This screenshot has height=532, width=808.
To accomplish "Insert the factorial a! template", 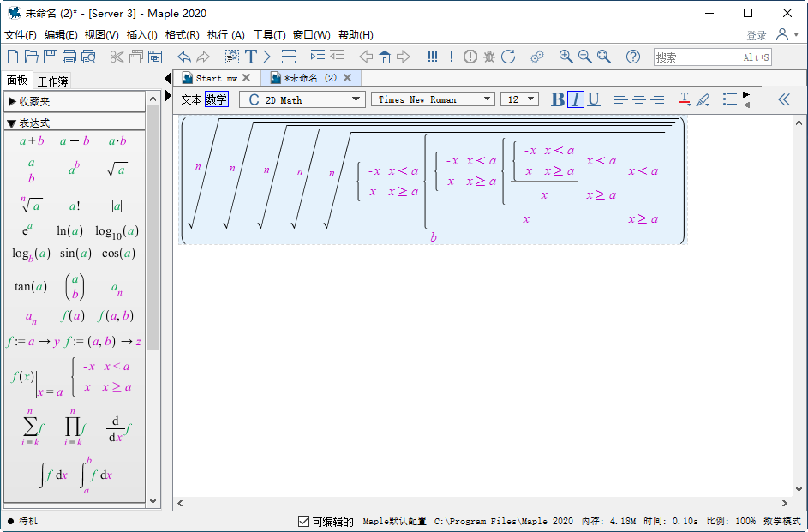I will point(75,206).
